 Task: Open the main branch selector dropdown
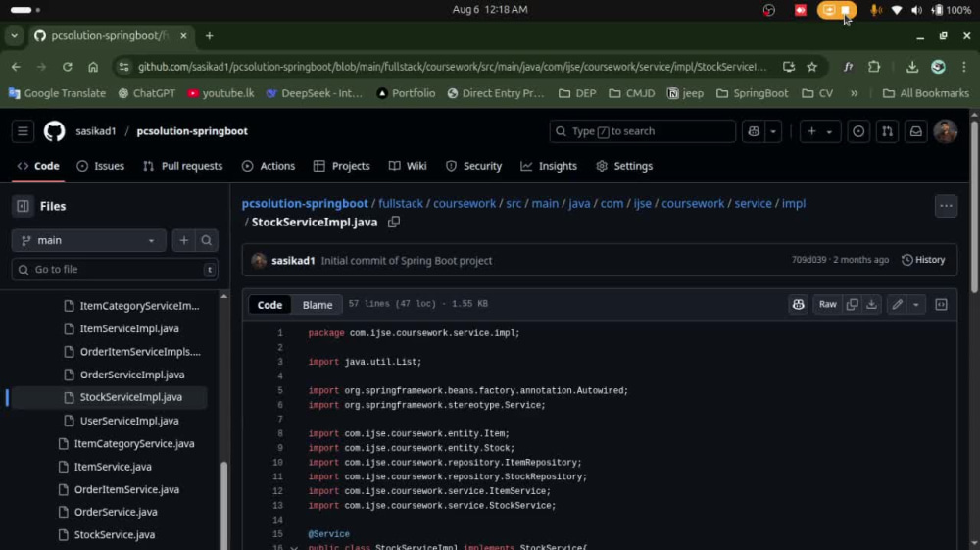(89, 240)
